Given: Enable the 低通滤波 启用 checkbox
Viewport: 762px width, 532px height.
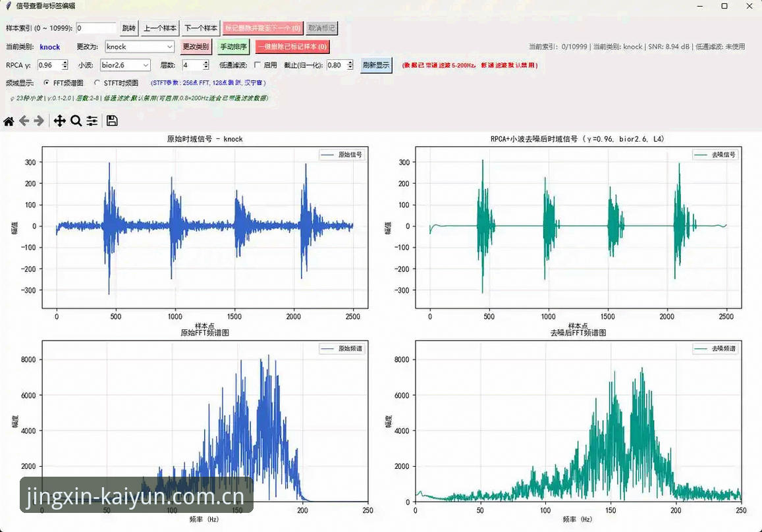Looking at the screenshot, I should (x=258, y=65).
